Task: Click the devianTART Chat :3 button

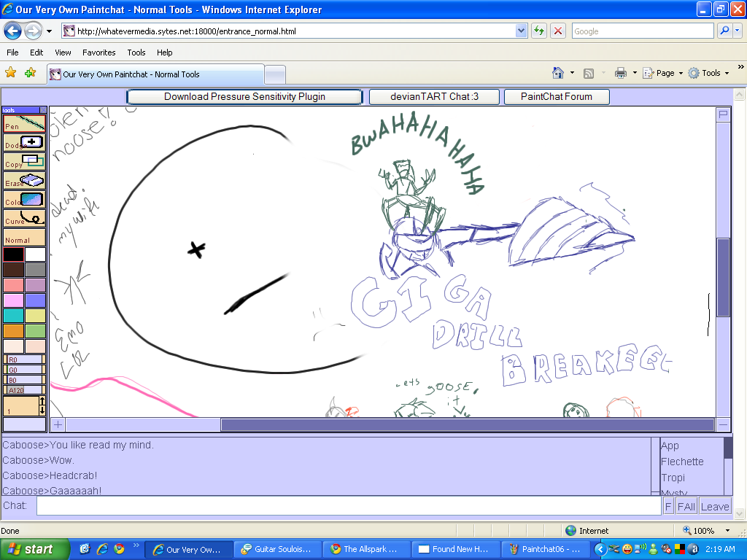Action: click(434, 96)
